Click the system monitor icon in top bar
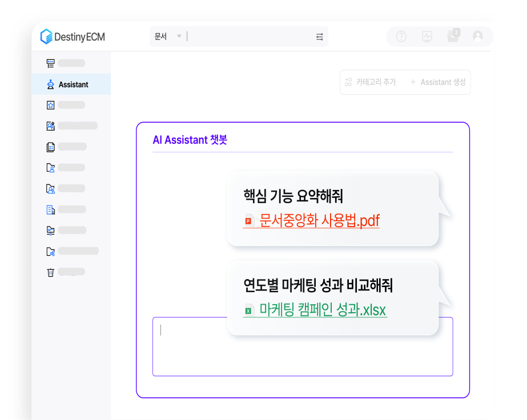Image resolution: width=527 pixels, height=420 pixels. (x=427, y=37)
